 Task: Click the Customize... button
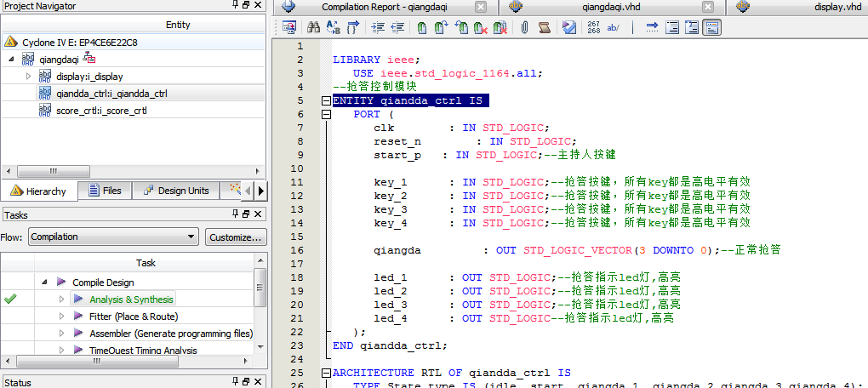pyautogui.click(x=235, y=237)
